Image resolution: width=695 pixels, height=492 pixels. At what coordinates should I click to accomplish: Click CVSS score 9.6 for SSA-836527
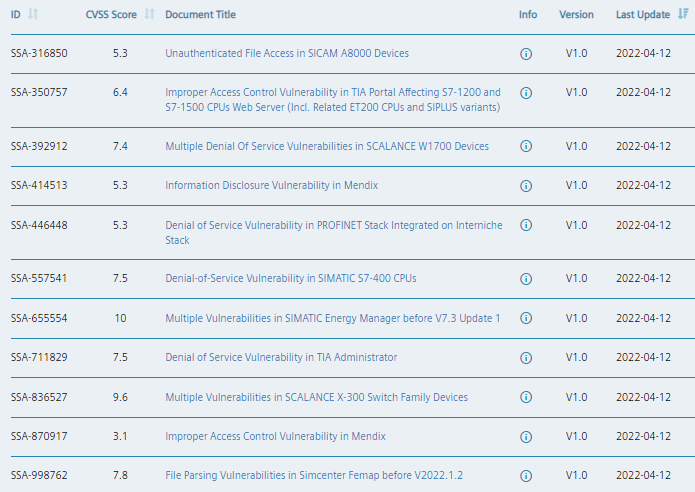(x=120, y=397)
